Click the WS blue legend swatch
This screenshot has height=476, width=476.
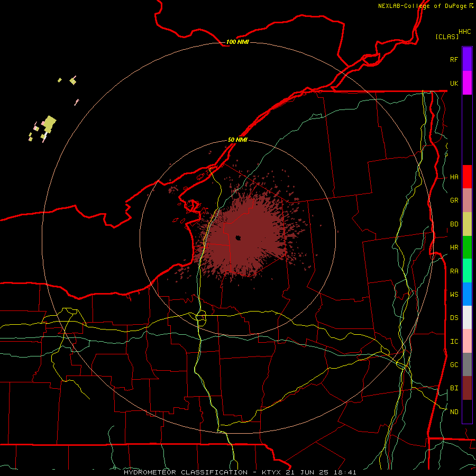click(467, 294)
